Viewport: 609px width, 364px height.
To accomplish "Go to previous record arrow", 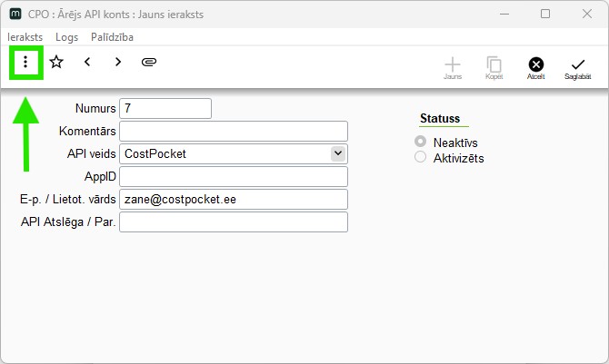I will point(87,62).
